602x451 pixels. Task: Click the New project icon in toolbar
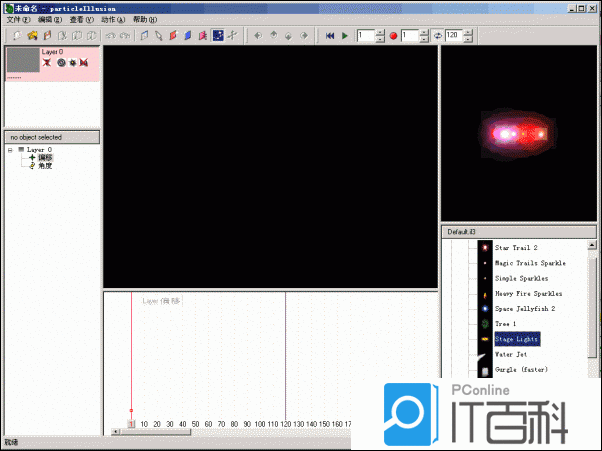pos(18,36)
